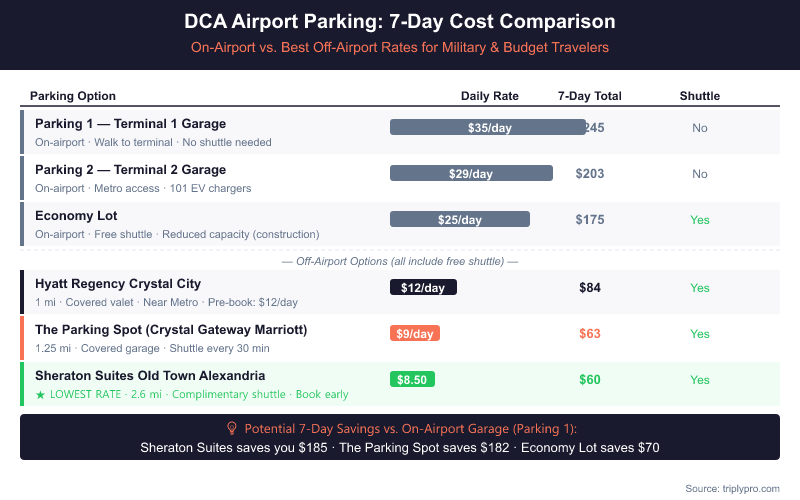Click the $25/day Economy Lot bar
800x500 pixels.
click(459, 219)
